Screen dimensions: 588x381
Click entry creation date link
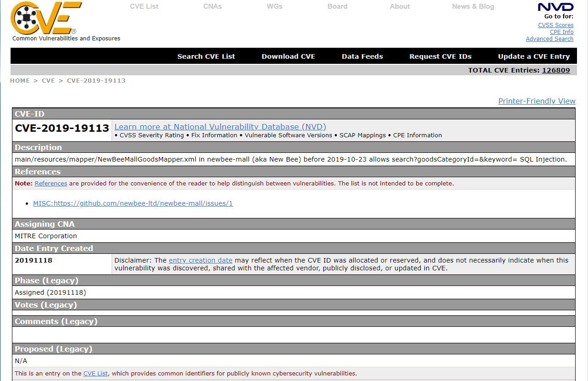201,260
